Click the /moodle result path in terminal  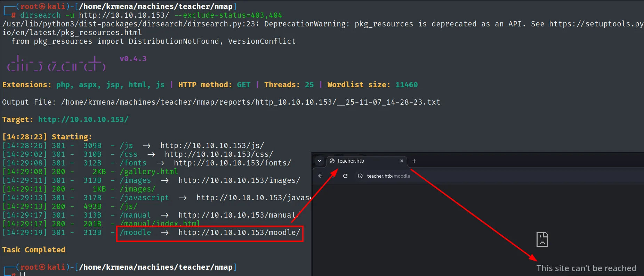136,233
